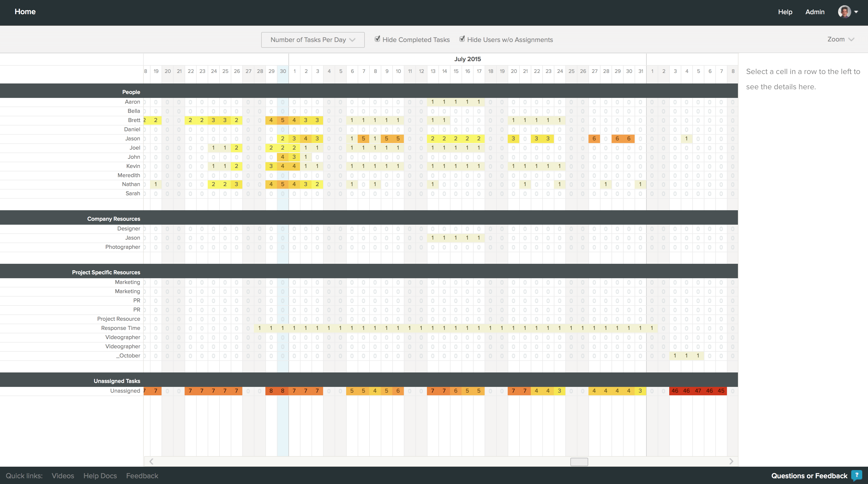Open the profile menu caret arrow
The height and width of the screenshot is (484, 868).
[x=856, y=12]
